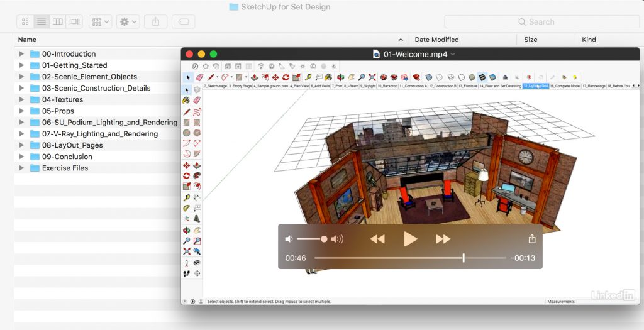Choose the 3D Text tool in SketchUp palette
This screenshot has width=644, height=330.
click(x=197, y=219)
